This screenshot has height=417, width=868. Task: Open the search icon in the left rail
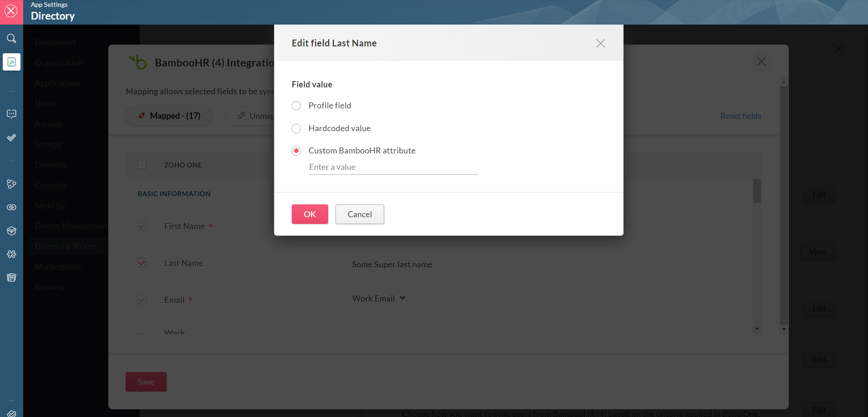11,38
